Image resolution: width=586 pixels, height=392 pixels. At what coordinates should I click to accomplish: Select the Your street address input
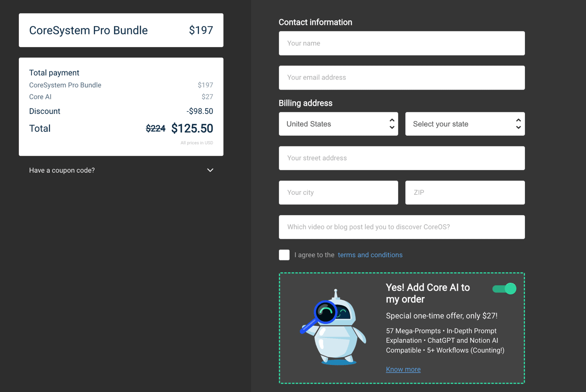coord(401,158)
